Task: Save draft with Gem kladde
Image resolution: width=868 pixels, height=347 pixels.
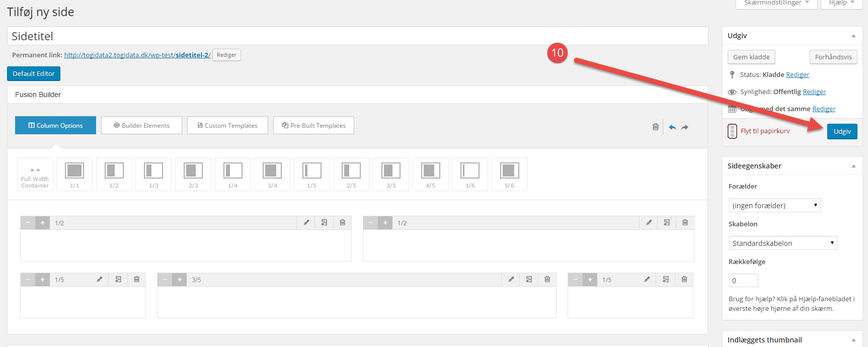Action: [751, 57]
